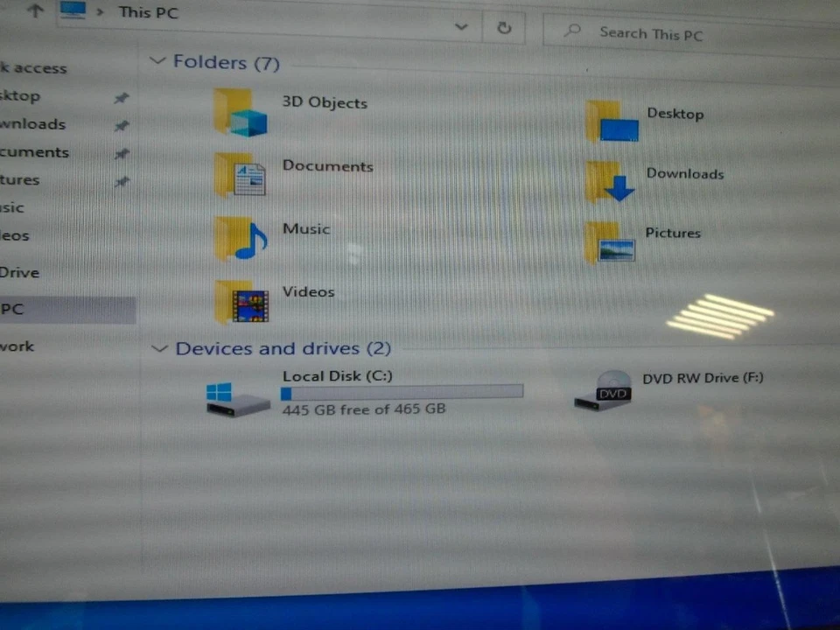Click the Up arrow navigation icon
Screen dimensions: 840x630
point(34,12)
